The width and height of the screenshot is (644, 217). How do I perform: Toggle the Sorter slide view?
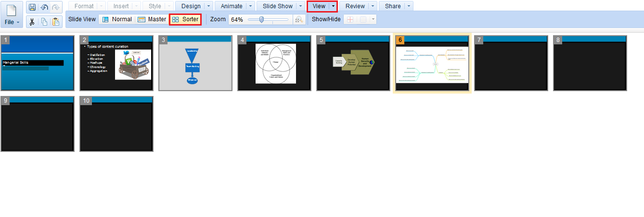[185, 19]
